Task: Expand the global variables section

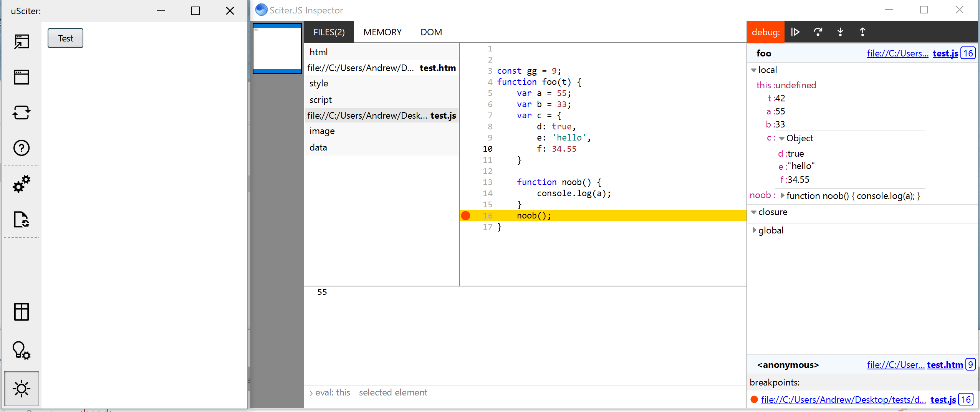Action: 754,230
